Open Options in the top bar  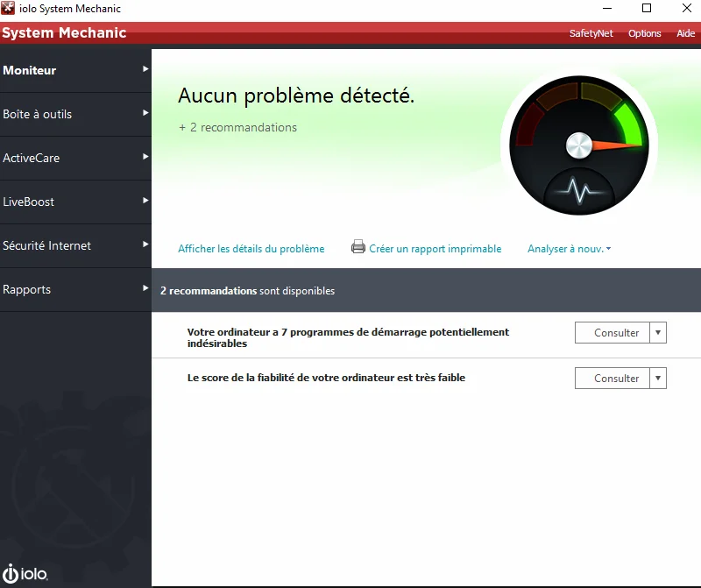[644, 33]
